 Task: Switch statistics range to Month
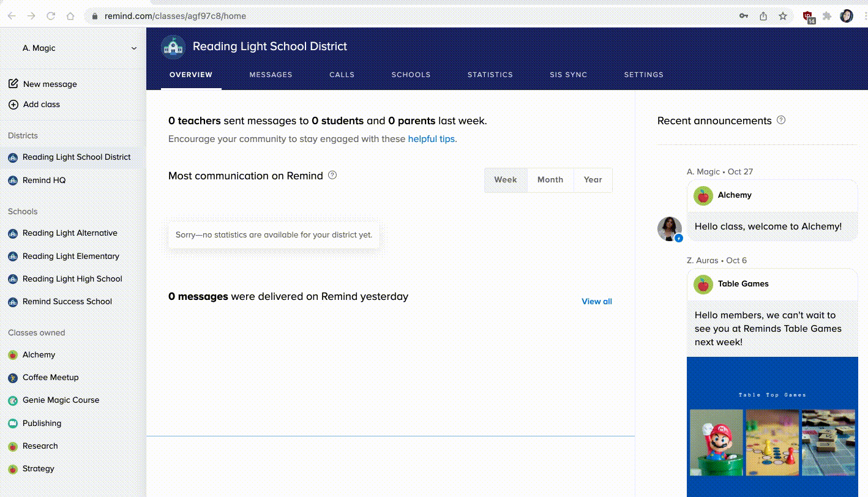pyautogui.click(x=550, y=180)
